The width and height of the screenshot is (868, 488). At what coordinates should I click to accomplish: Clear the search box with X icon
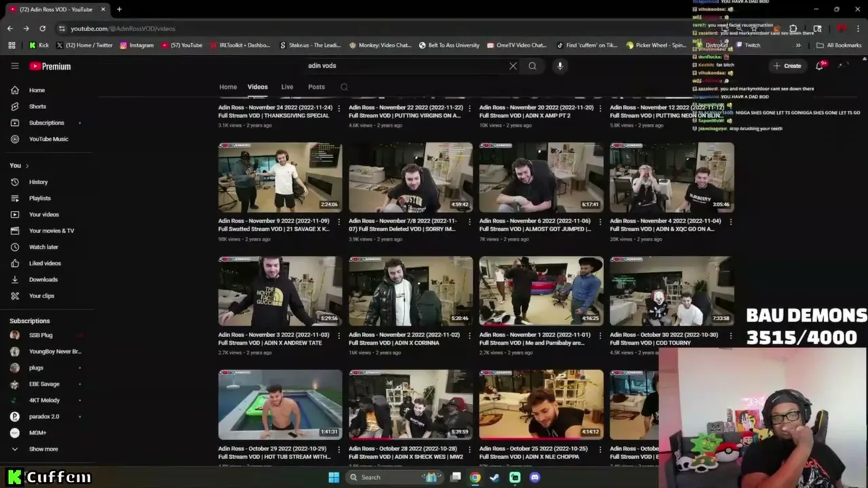[513, 66]
